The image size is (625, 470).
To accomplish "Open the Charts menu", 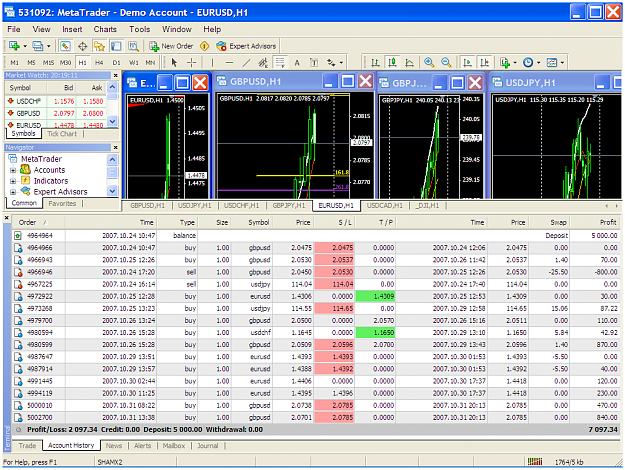I will click(x=105, y=29).
